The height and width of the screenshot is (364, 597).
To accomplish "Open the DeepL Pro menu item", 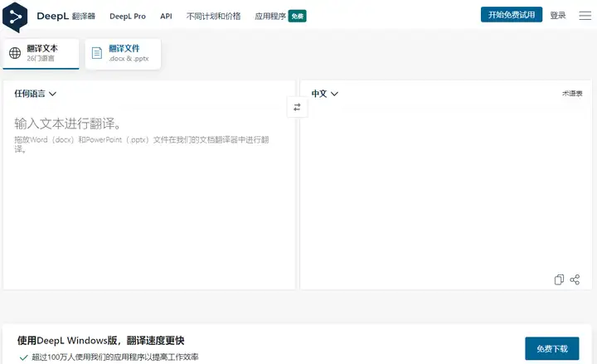I will point(128,16).
